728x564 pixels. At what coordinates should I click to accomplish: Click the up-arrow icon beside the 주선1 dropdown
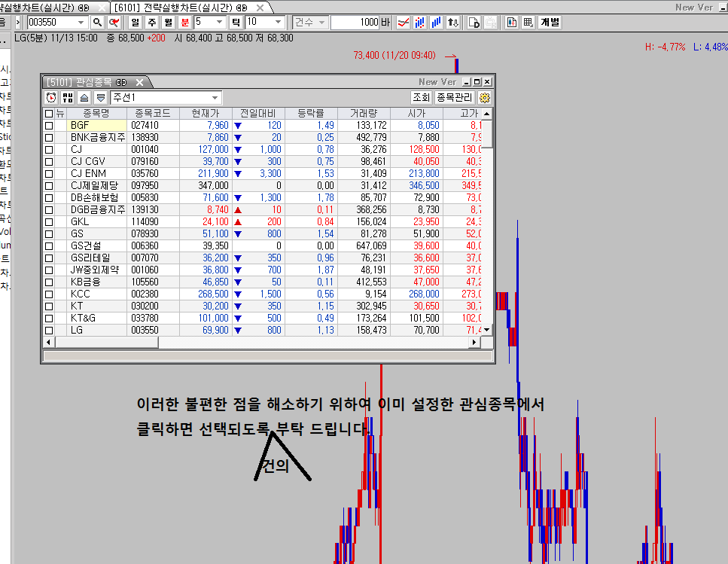click(x=84, y=98)
